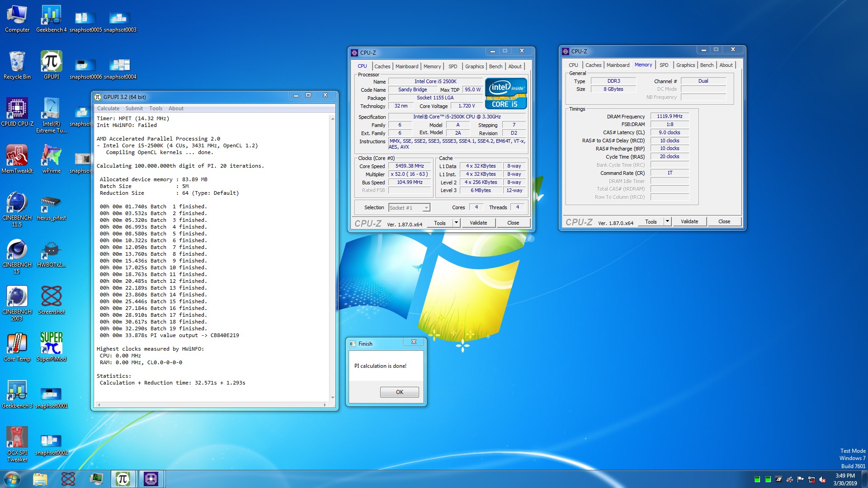Screen dimensions: 868x488
Task: Click Close in right CPU-Z window
Action: [x=724, y=221]
